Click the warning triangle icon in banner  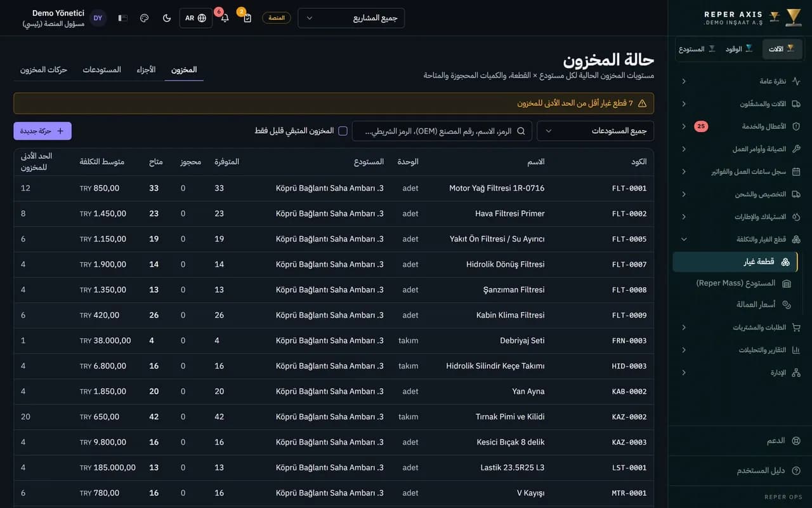click(642, 103)
